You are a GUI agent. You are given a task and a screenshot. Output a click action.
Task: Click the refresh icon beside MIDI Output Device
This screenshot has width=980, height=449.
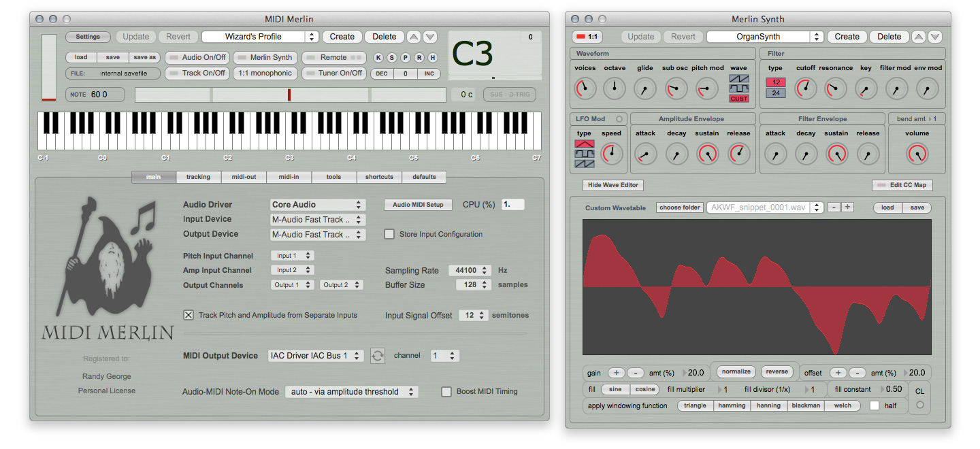(378, 355)
